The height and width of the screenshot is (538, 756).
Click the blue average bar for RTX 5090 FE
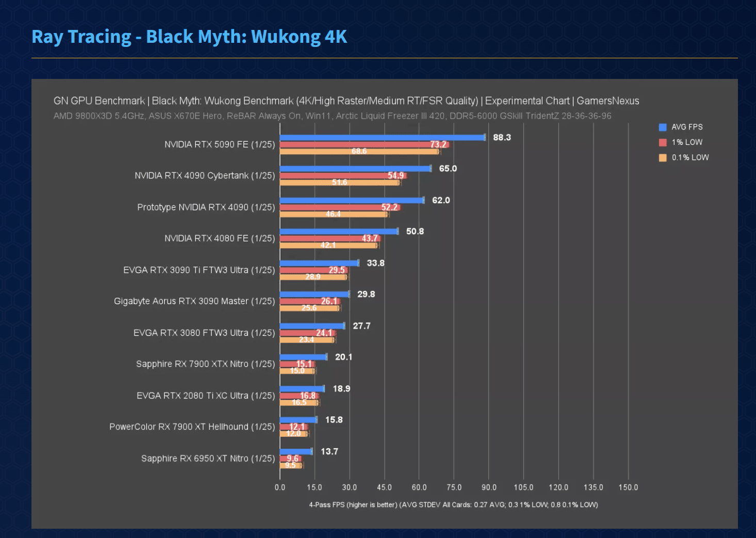point(383,138)
